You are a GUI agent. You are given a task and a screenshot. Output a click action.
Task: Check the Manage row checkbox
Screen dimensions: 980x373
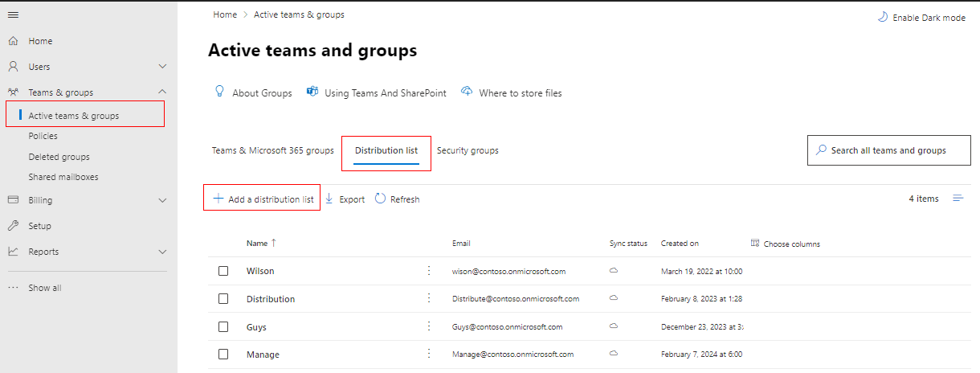[x=223, y=354]
